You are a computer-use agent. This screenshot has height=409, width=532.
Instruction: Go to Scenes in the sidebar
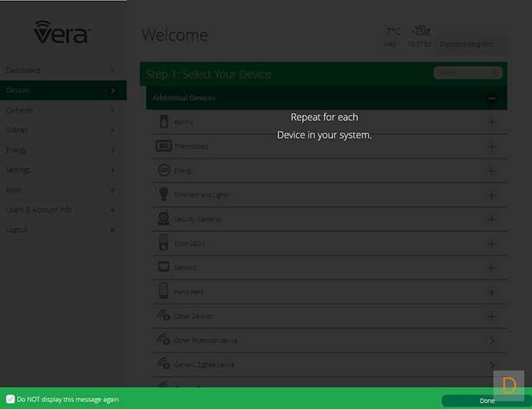pos(62,130)
